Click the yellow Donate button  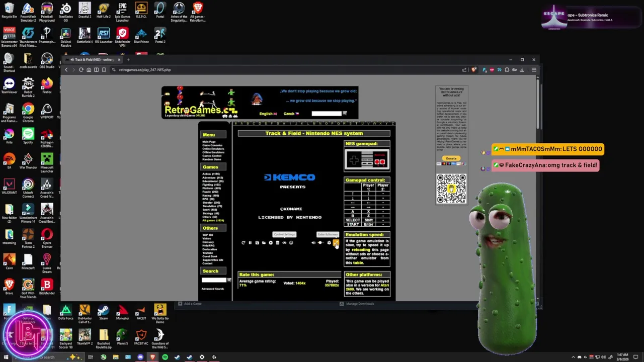(x=451, y=158)
